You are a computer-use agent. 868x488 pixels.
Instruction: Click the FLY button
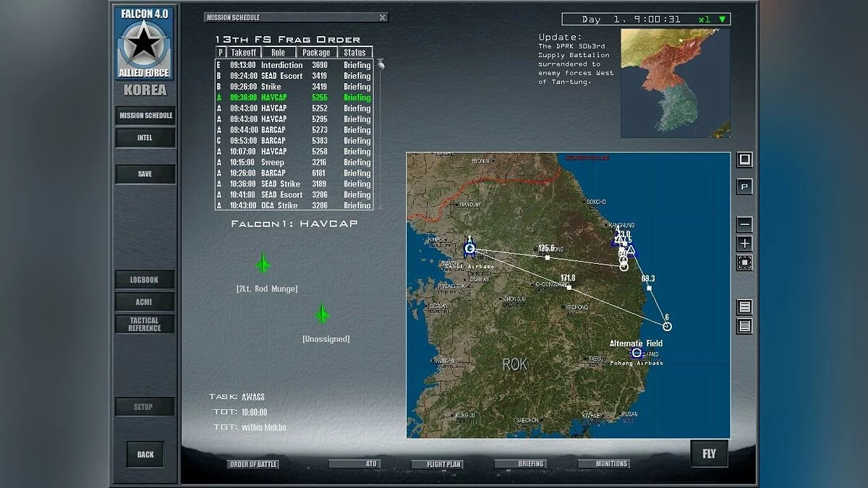click(709, 453)
